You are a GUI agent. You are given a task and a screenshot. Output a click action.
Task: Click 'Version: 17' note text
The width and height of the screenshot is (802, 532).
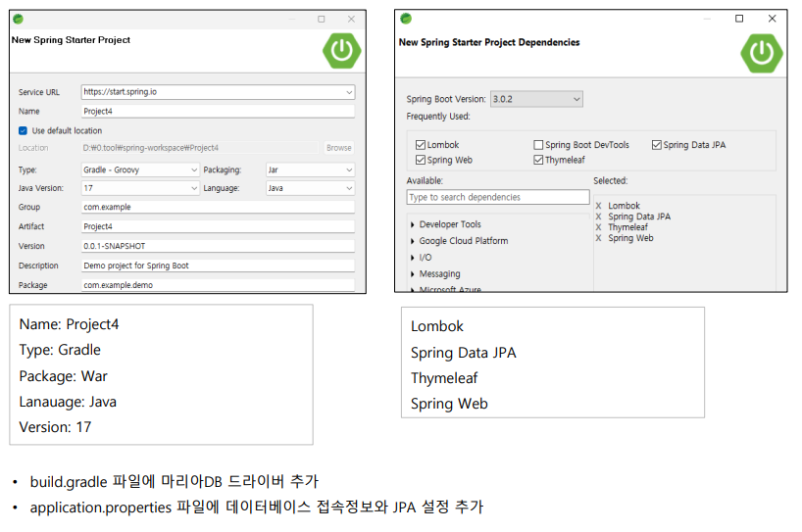(x=55, y=427)
